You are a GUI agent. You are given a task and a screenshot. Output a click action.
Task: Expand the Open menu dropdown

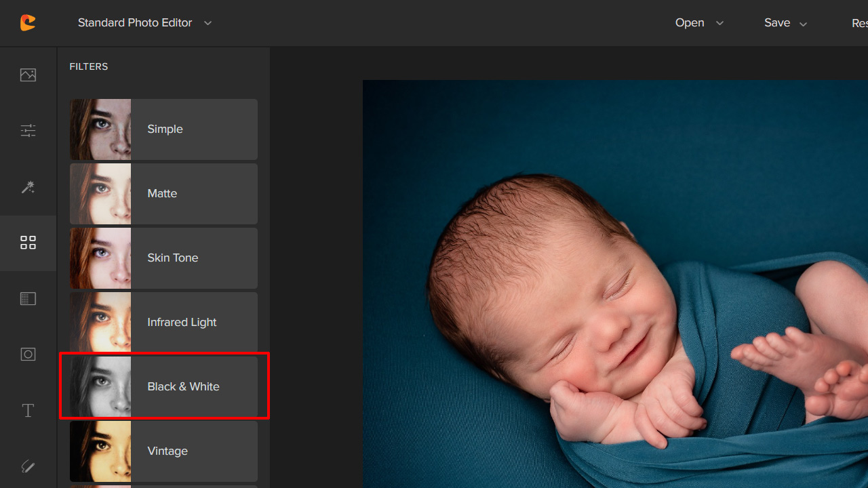(698, 23)
